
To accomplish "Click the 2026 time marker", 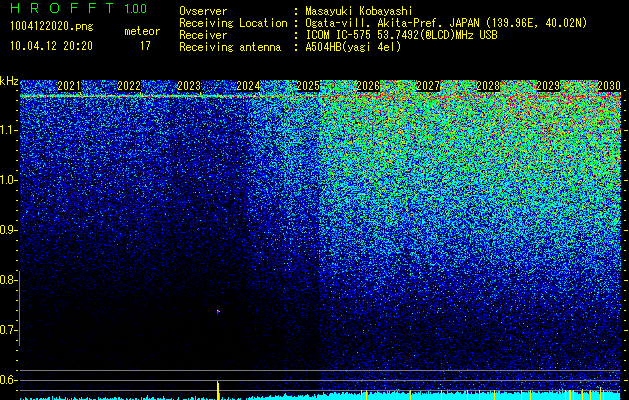I will click(368, 86).
